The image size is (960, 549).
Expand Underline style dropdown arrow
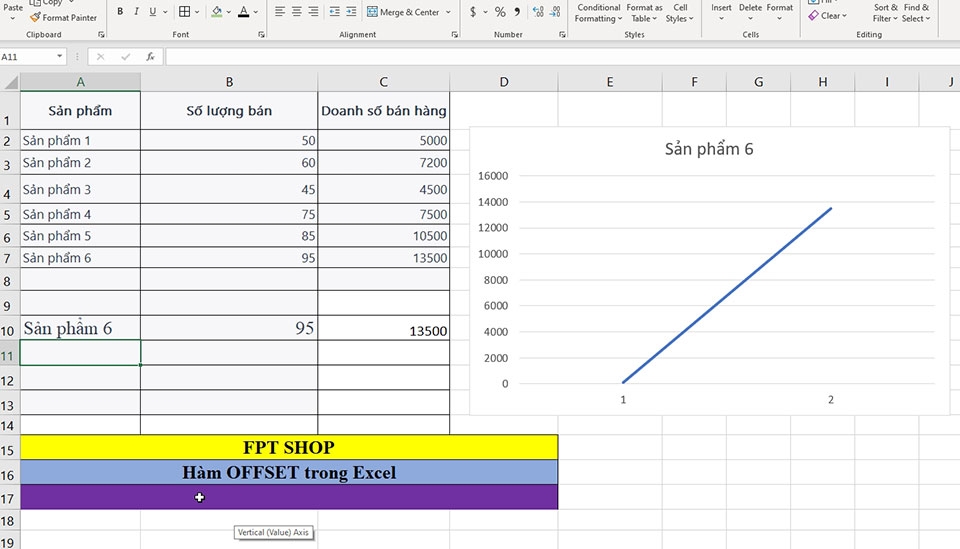click(x=165, y=12)
